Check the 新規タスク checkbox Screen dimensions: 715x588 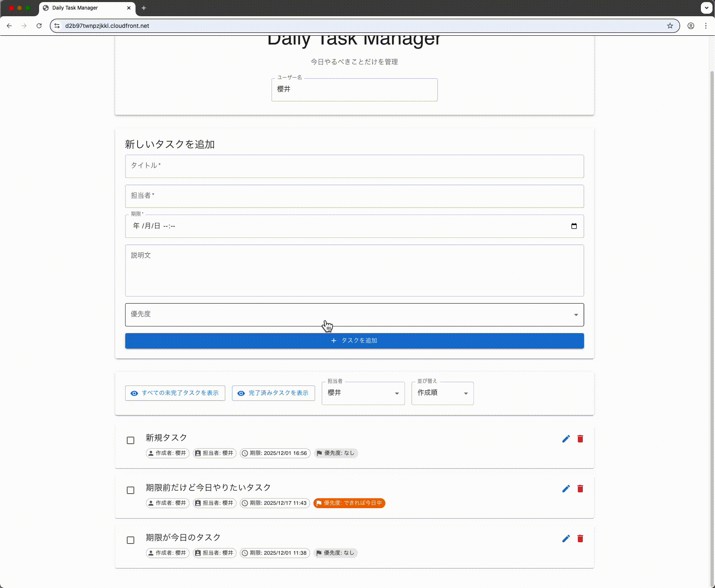131,440
